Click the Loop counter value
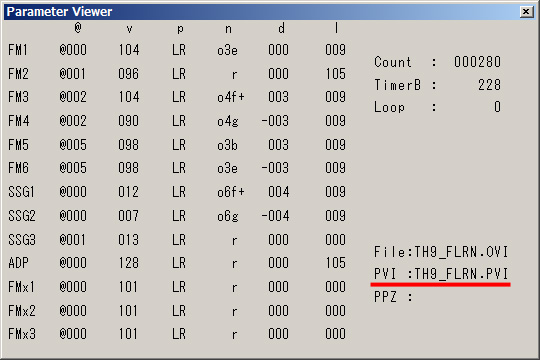 [x=497, y=107]
